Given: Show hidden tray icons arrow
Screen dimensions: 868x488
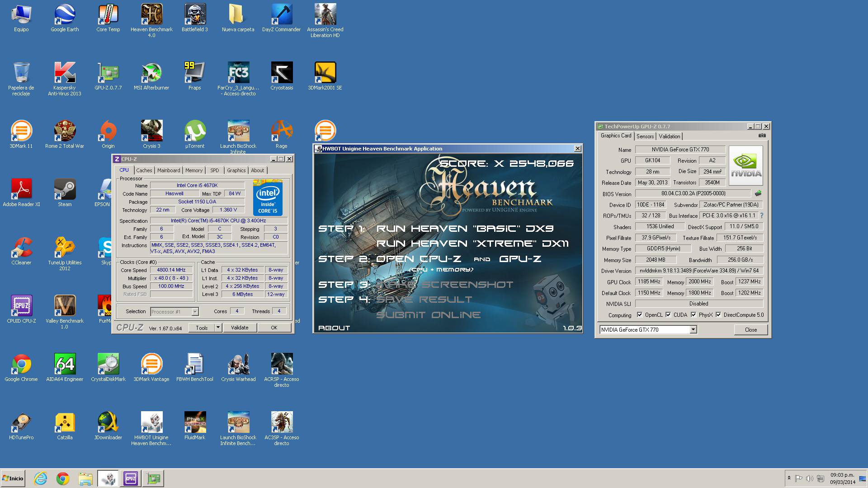Looking at the screenshot, I should click(x=789, y=478).
